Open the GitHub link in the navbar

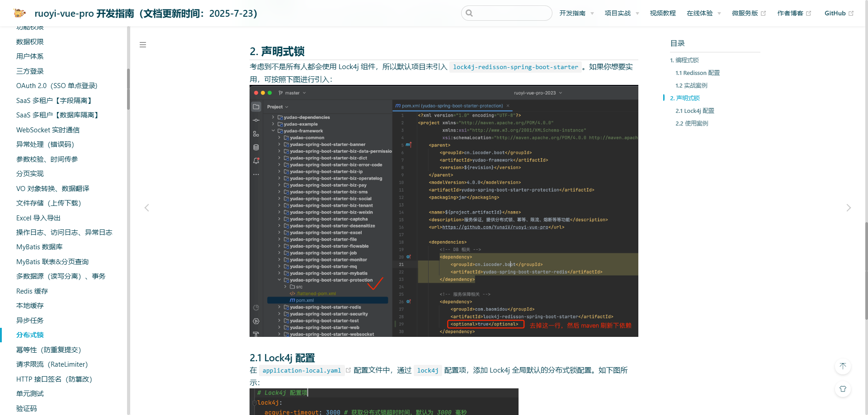[835, 13]
